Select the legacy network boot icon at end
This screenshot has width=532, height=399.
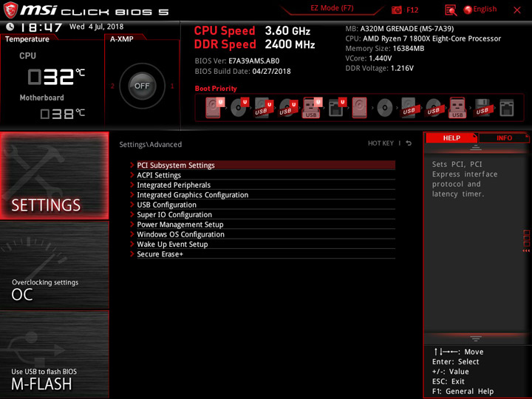coord(507,108)
